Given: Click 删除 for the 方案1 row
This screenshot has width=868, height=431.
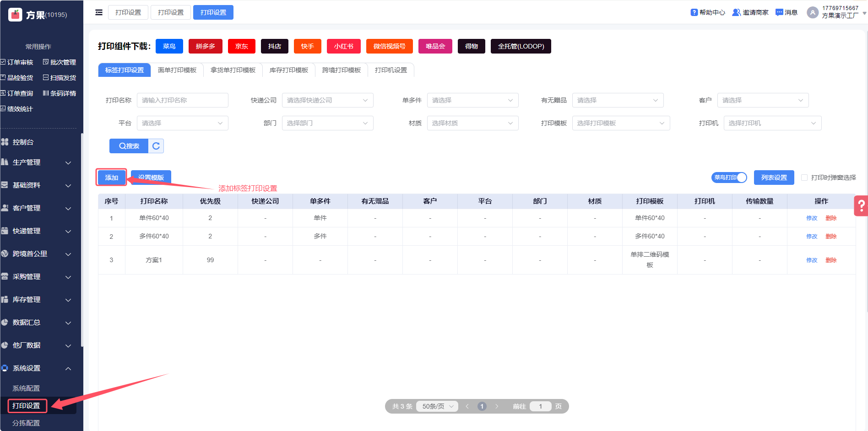Looking at the screenshot, I should 831,260.
